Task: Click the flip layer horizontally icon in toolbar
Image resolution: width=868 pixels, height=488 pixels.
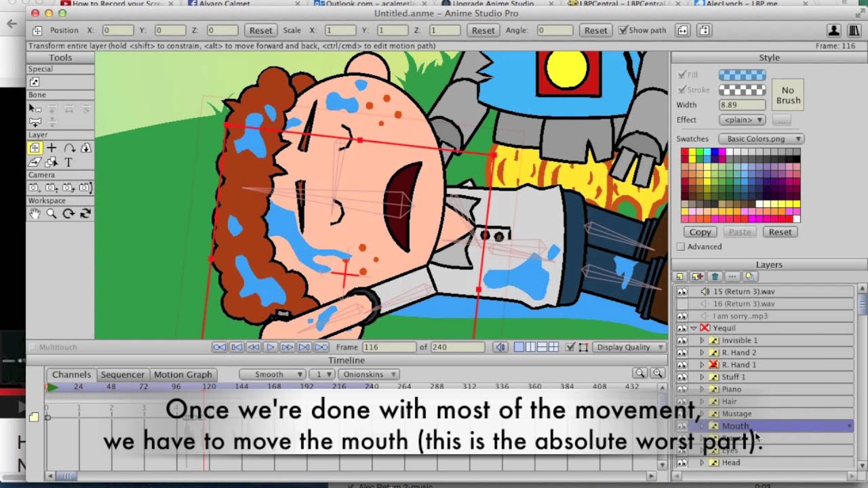Action: [x=683, y=30]
